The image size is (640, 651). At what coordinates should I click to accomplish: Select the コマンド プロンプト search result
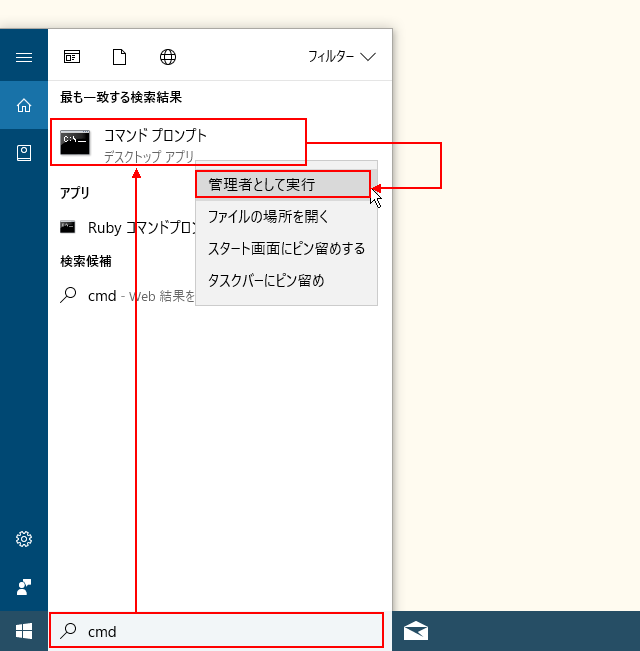(178, 142)
